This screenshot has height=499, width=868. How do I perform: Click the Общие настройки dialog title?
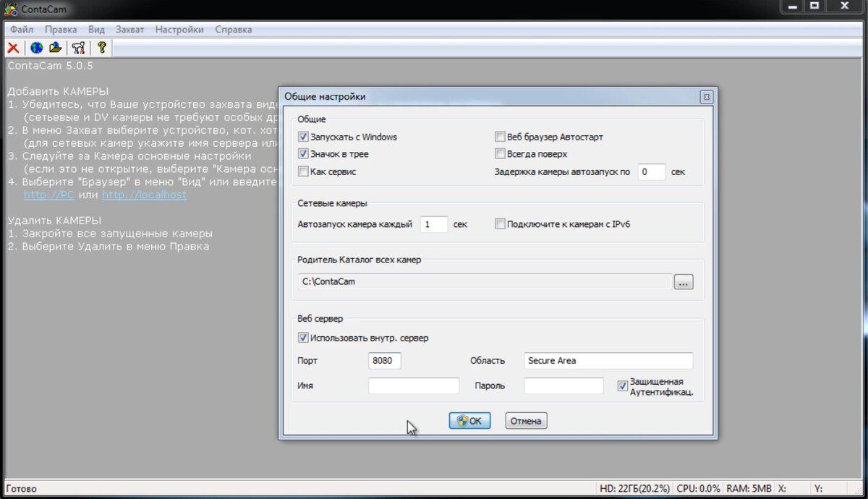[325, 96]
